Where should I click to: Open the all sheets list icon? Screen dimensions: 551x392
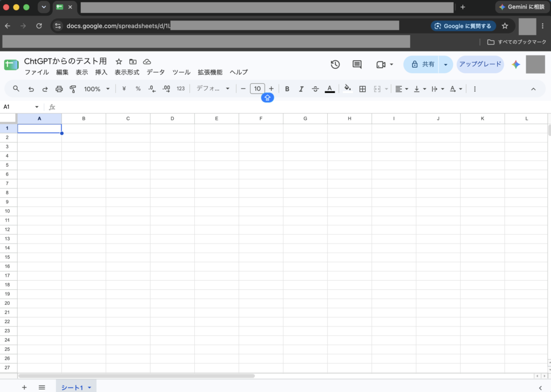coord(42,387)
